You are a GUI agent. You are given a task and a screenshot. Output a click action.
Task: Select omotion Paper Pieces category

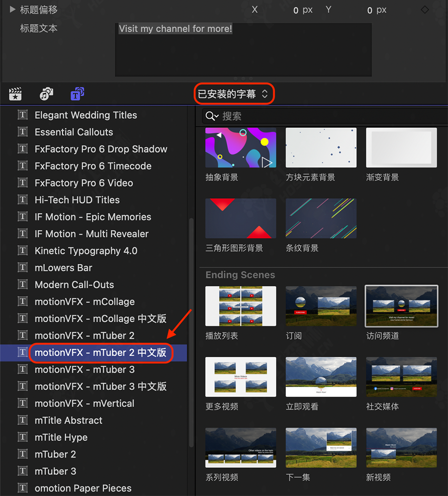click(x=83, y=488)
